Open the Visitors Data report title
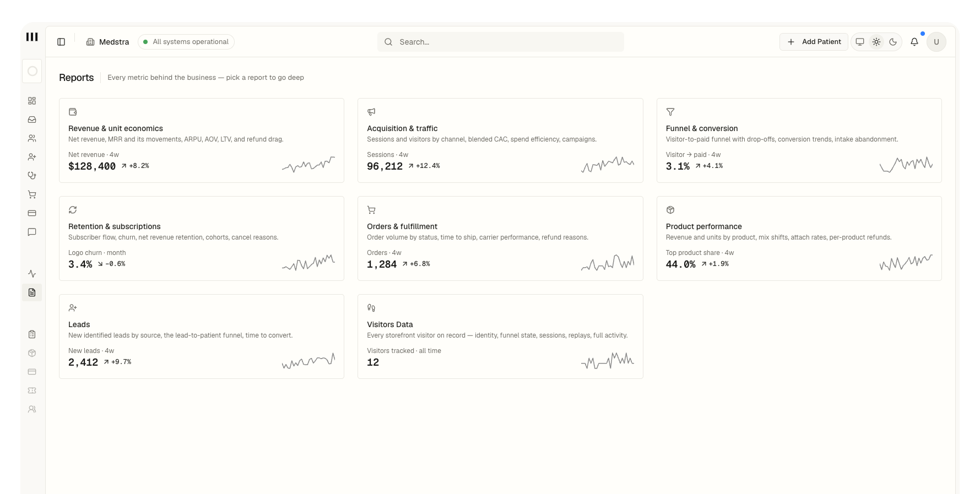980x494 pixels. point(390,324)
